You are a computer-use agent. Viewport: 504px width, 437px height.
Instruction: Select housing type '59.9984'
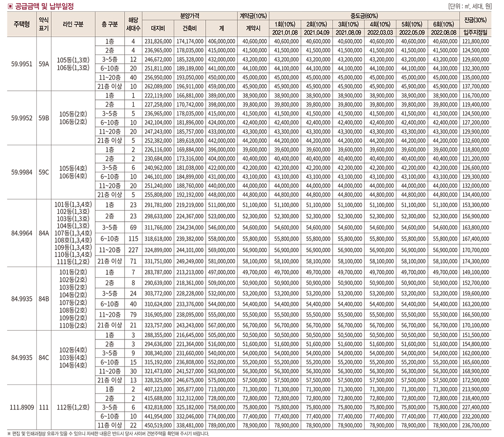(x=22, y=172)
